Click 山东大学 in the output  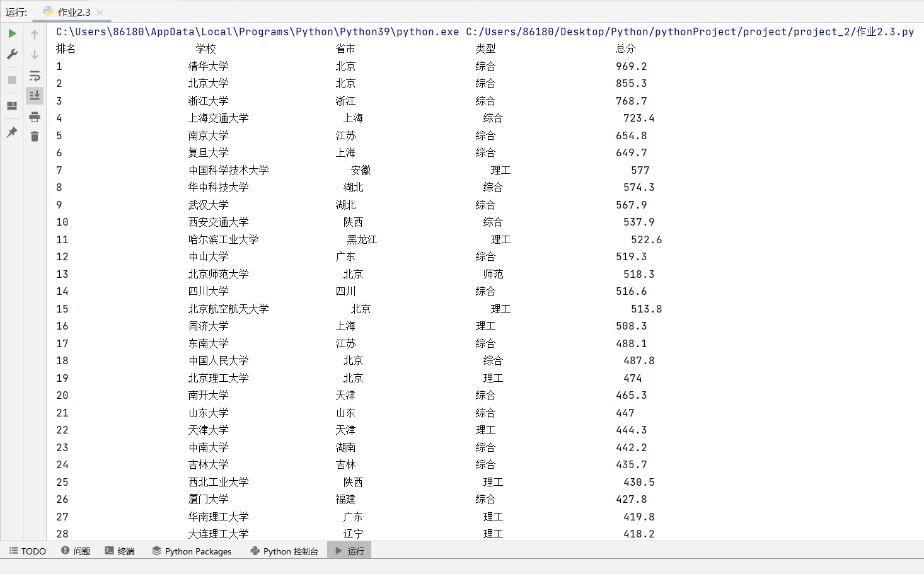(208, 413)
